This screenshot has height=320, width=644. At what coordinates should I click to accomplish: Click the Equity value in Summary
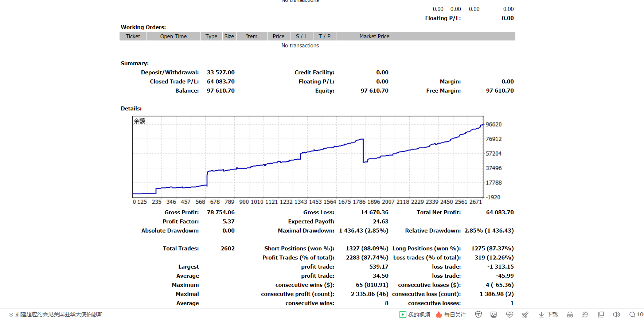coord(375,91)
